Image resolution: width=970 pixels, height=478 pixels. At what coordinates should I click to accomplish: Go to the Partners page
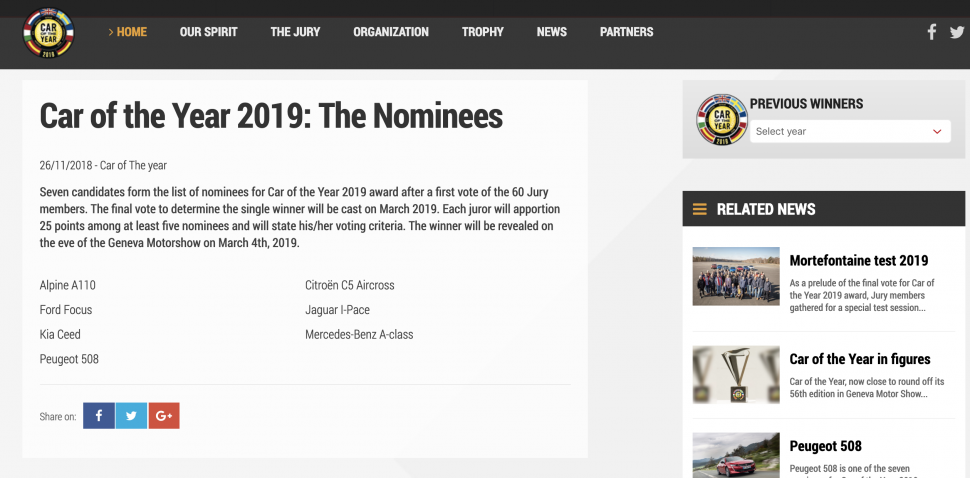[626, 32]
